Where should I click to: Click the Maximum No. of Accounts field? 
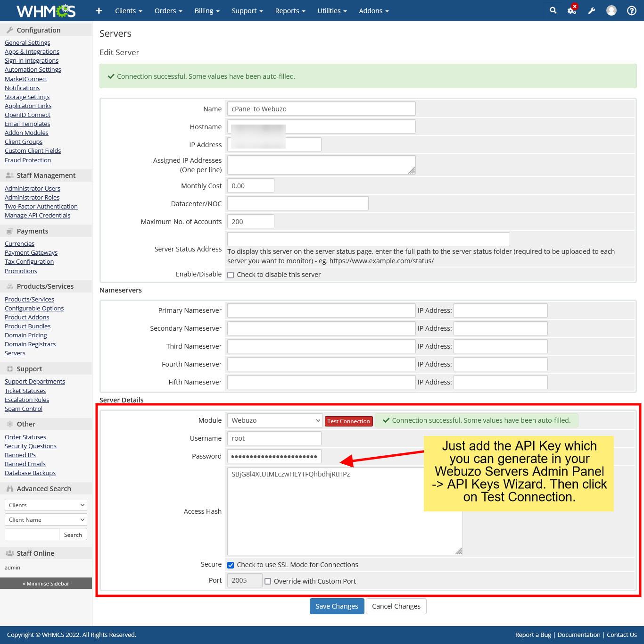click(250, 222)
